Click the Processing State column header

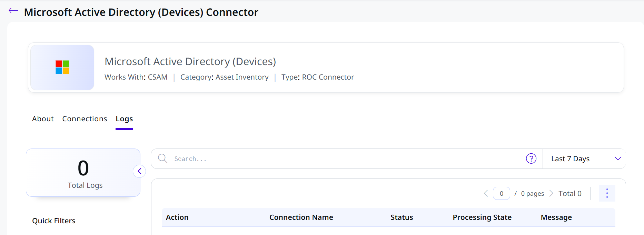click(482, 217)
